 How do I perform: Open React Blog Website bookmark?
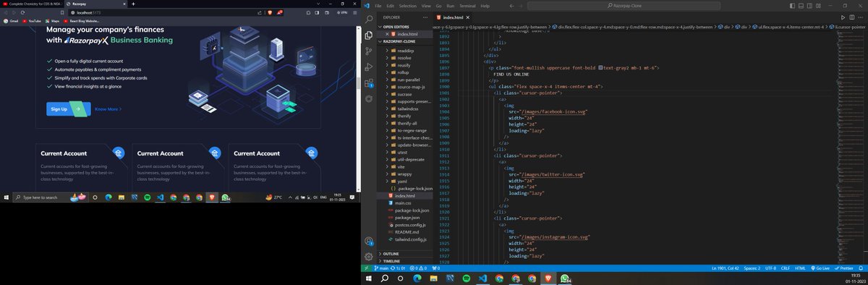click(x=80, y=21)
